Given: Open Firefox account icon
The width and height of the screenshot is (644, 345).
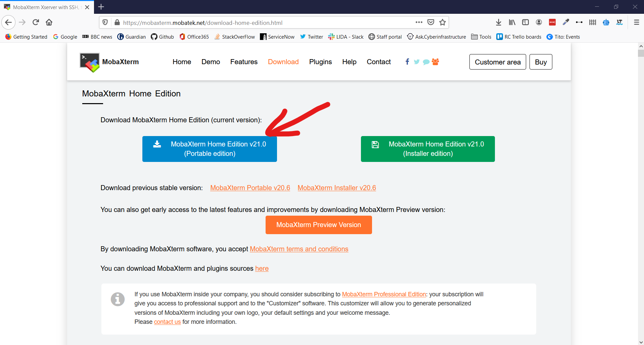Looking at the screenshot, I should (539, 23).
